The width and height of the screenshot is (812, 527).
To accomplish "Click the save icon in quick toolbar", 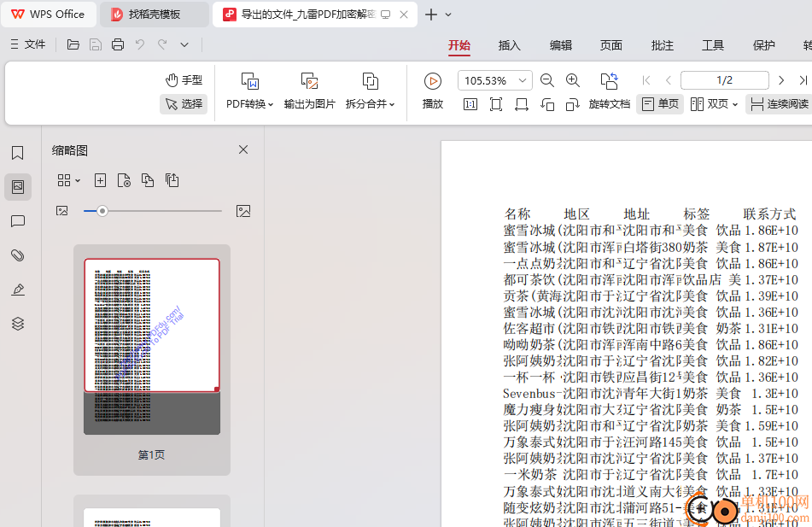I will pos(96,44).
